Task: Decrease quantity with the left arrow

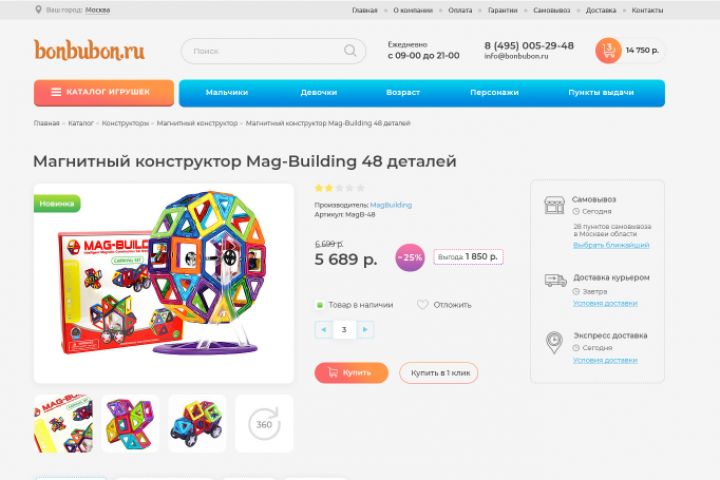Action: (324, 329)
